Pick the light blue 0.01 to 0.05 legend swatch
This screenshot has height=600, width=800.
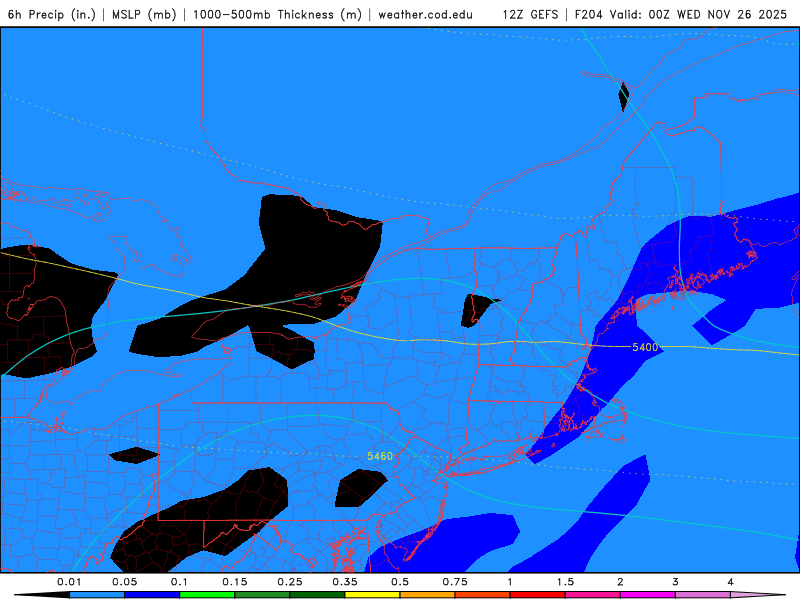click(x=97, y=595)
